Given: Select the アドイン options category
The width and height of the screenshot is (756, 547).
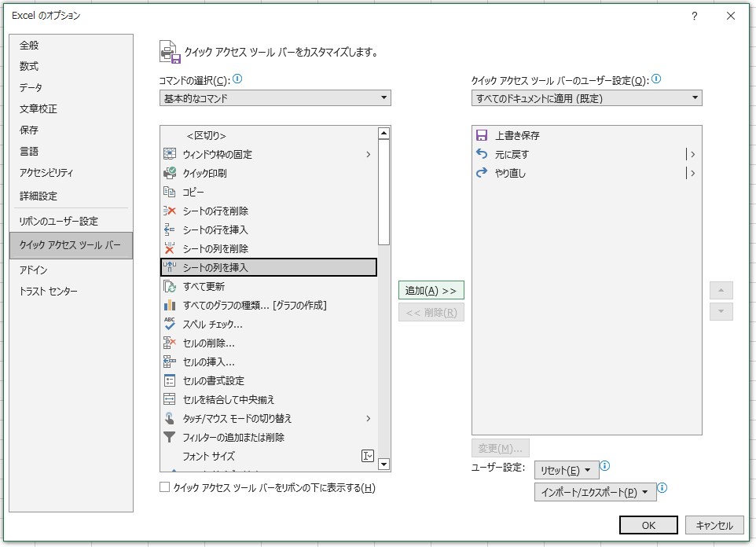Looking at the screenshot, I should coord(71,270).
